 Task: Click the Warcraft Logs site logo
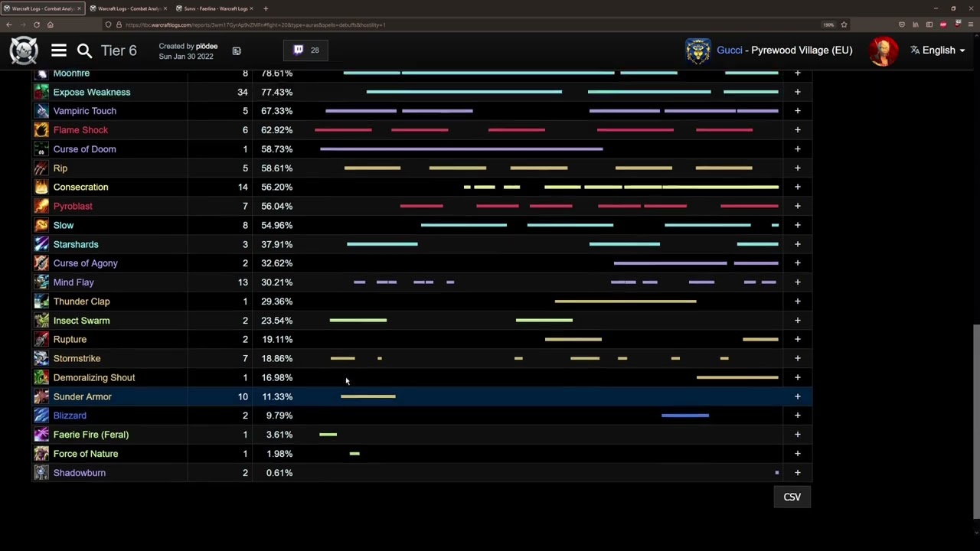[x=24, y=51]
